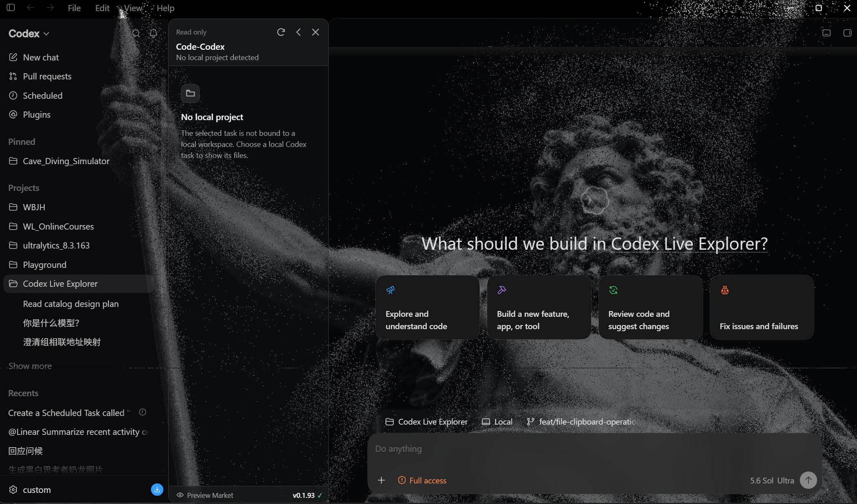Open the View menu

coord(133,8)
